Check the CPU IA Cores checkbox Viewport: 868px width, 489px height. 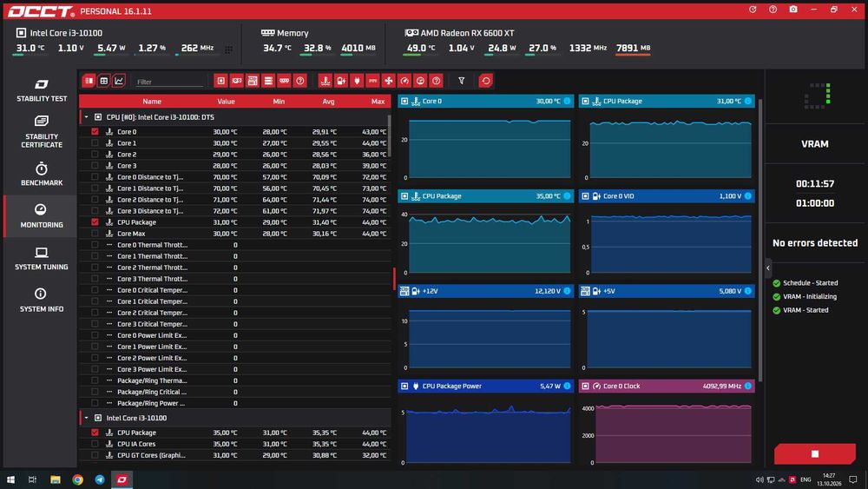(x=95, y=444)
